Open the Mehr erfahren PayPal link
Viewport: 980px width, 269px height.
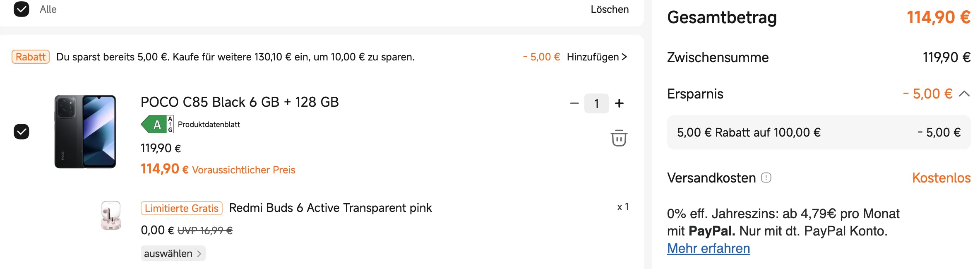click(x=708, y=248)
